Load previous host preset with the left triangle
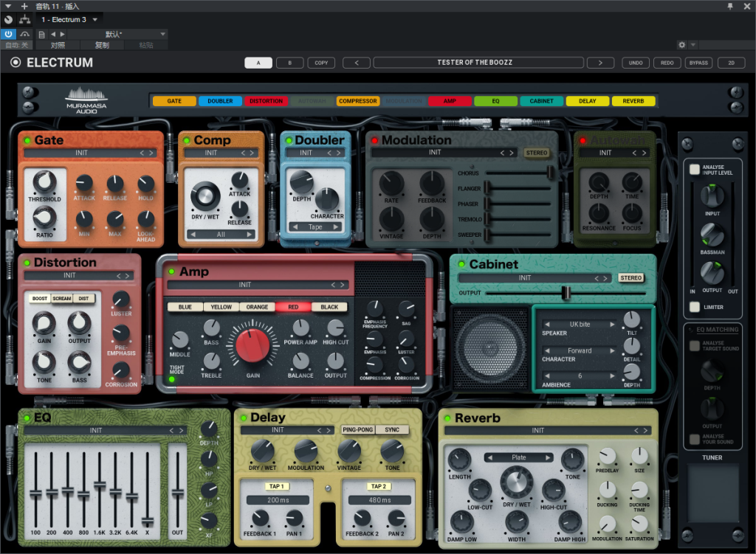Image resolution: width=756 pixels, height=554 pixels. tap(53, 34)
